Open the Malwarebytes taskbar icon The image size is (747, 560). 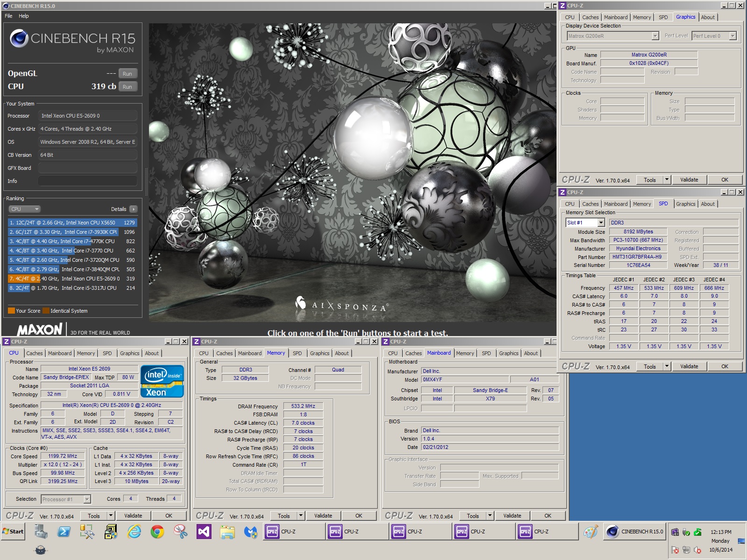pos(251,531)
